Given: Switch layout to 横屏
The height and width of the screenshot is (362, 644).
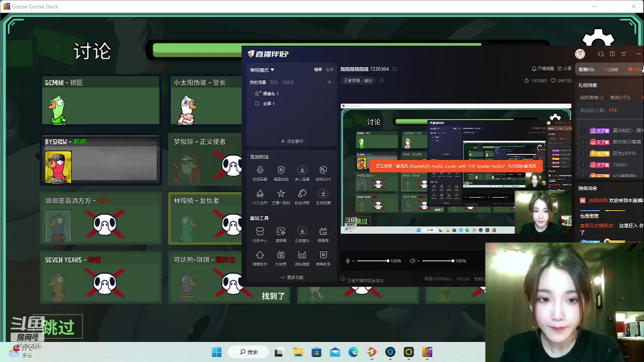Looking at the screenshot, I should (318, 70).
